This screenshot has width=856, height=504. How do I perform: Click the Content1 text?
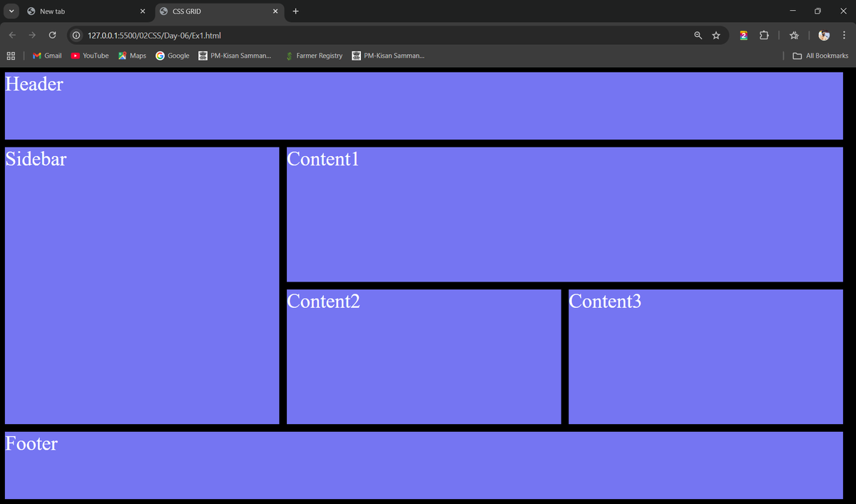[x=323, y=159]
